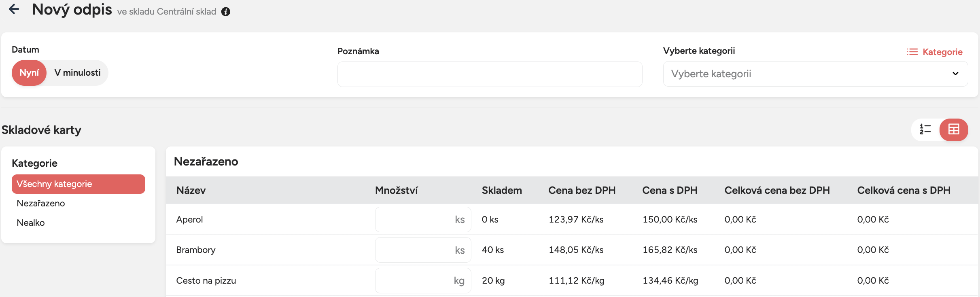This screenshot has width=980, height=297.
Task: Switch to numbered list view icon
Action: tap(925, 129)
